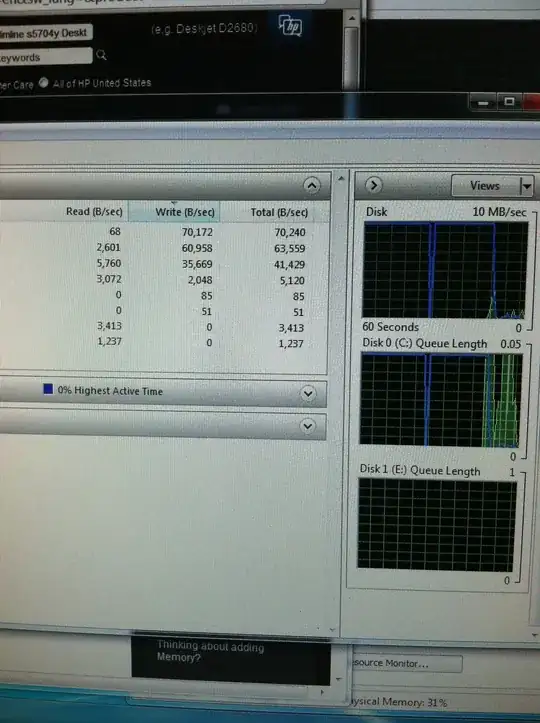Select the Total value 63,559
The image size is (540, 723).
tap(290, 249)
